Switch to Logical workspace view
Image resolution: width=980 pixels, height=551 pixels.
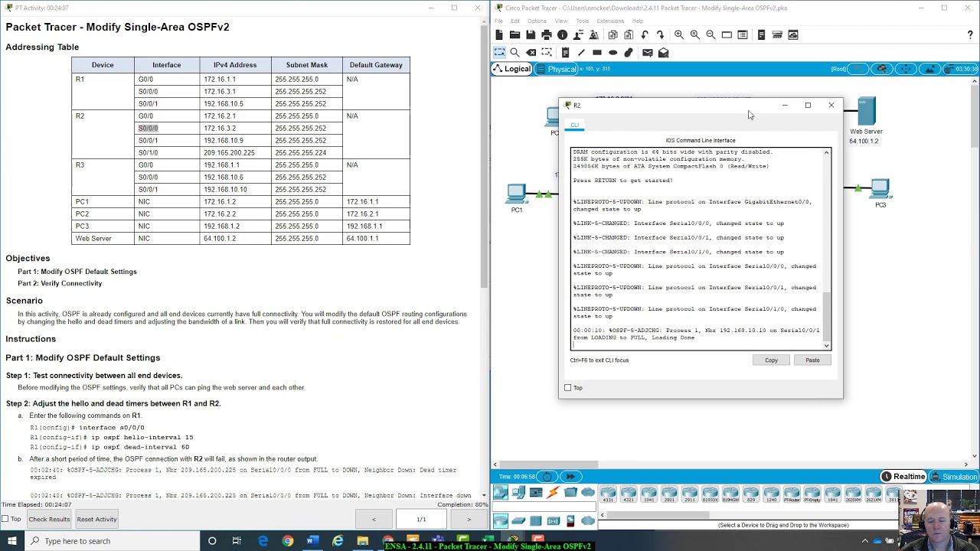[x=511, y=69]
